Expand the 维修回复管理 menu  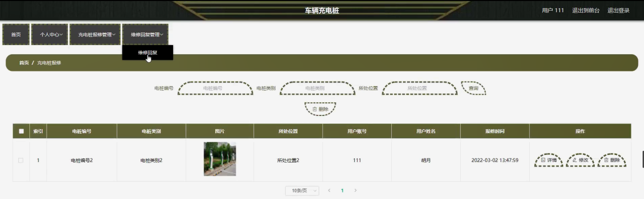[x=145, y=35]
